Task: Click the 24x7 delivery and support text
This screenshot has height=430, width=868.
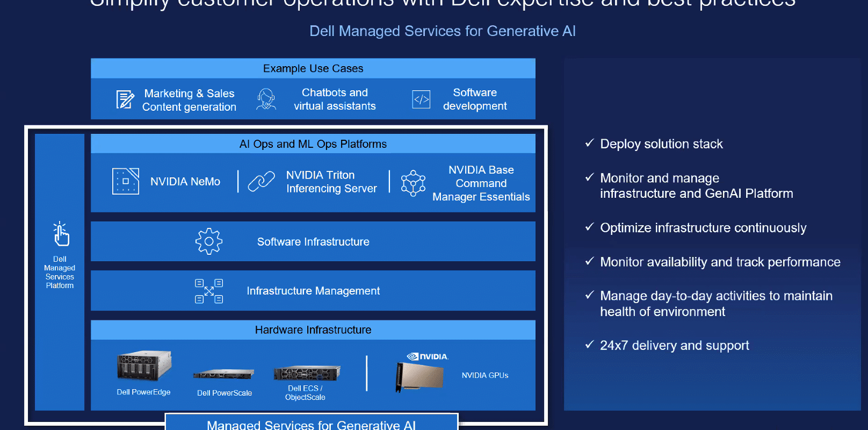Action: point(675,346)
